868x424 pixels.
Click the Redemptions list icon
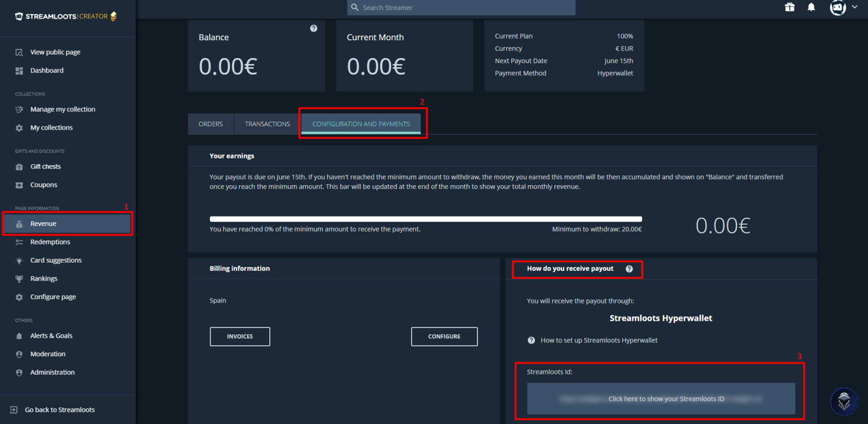click(x=19, y=242)
